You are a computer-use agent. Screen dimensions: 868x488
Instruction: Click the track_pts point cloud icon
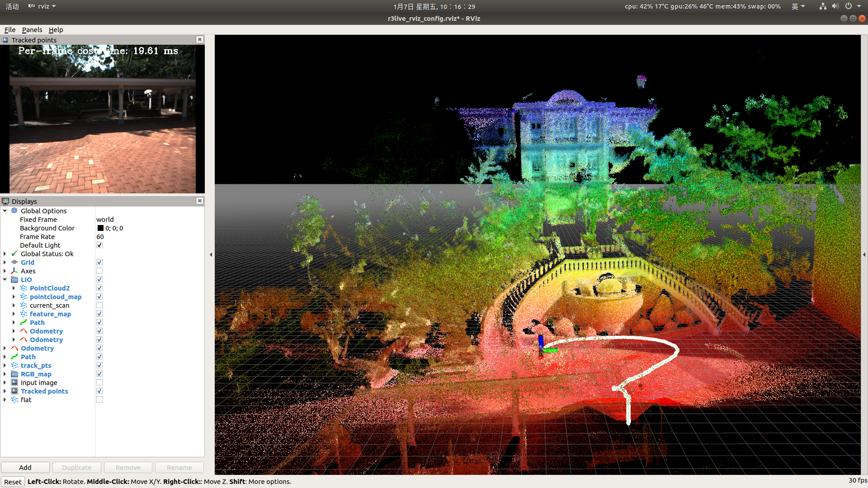pos(14,365)
